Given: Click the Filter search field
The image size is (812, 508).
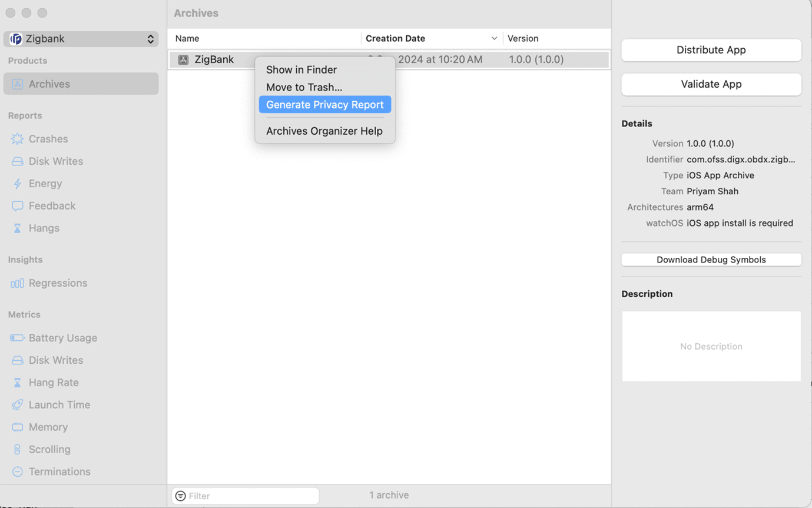Looking at the screenshot, I should (x=246, y=496).
